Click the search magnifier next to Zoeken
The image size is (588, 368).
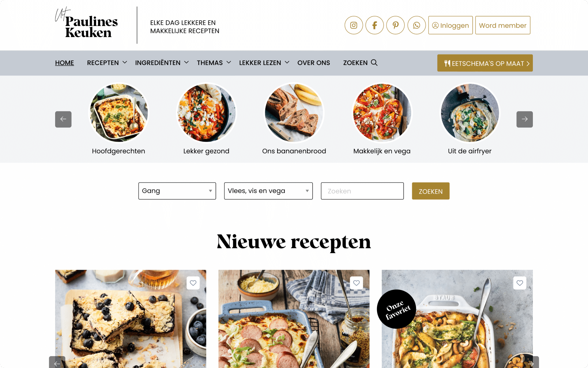click(x=374, y=63)
